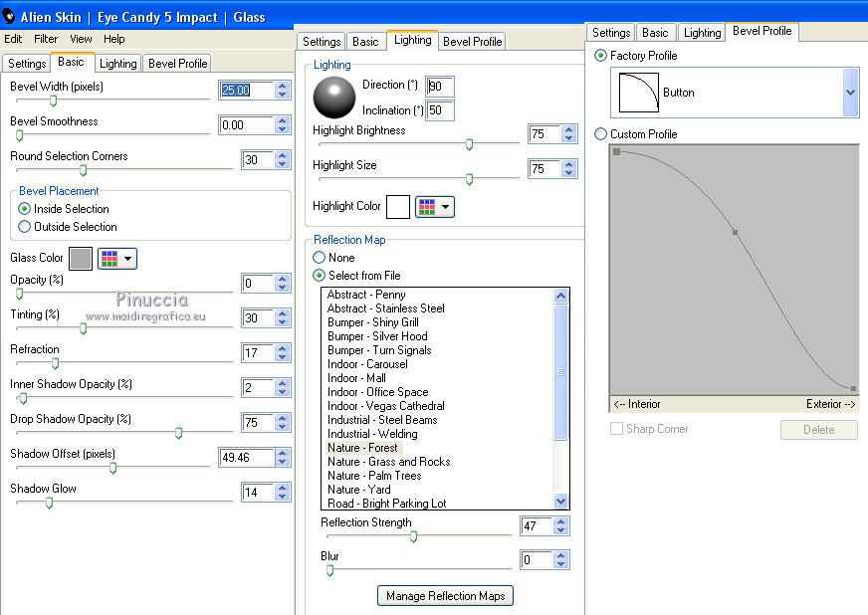The image size is (868, 615).
Task: Increase Reflection Strength with up spinner arrow
Action: pos(560,522)
